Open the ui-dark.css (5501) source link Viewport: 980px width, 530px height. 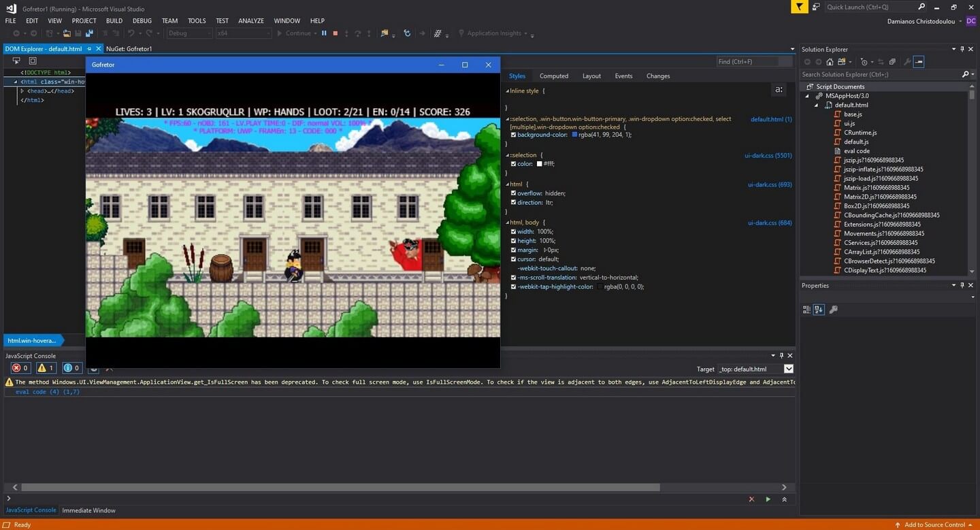(768, 156)
